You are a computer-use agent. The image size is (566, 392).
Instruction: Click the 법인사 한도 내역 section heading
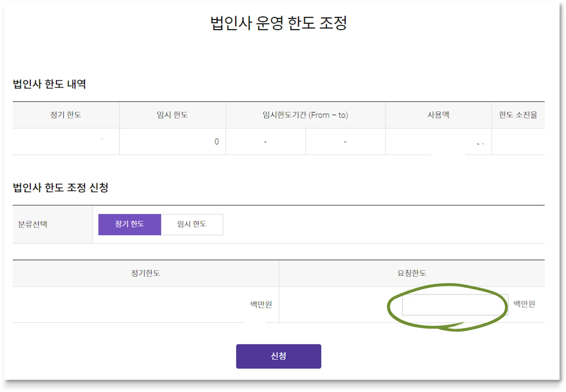point(49,84)
